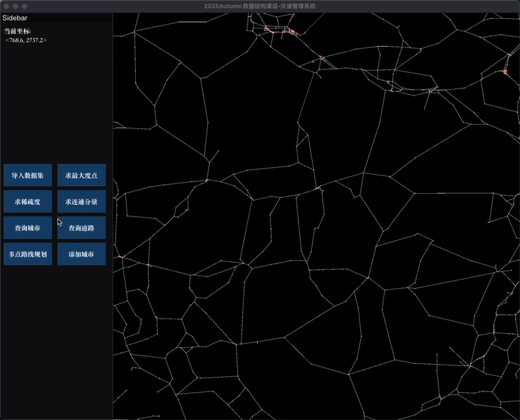Click the Sidebar header label
Image resolution: width=520 pixels, height=420 pixels.
[15, 18]
